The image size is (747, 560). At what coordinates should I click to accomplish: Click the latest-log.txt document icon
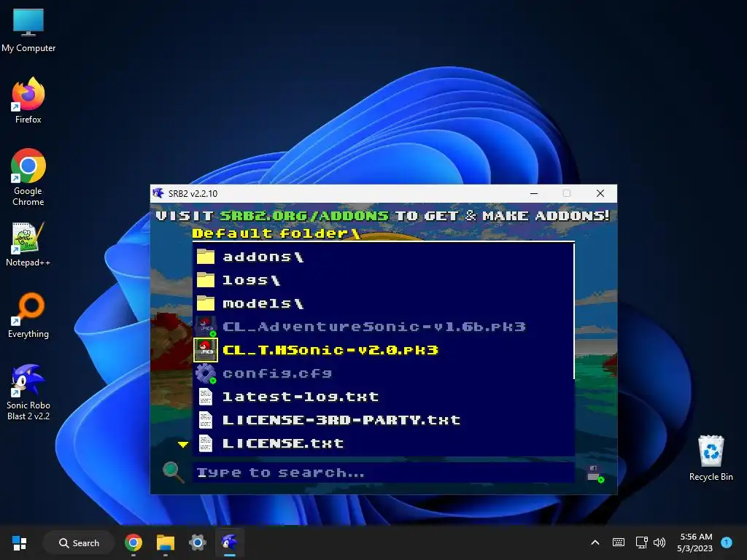point(206,397)
